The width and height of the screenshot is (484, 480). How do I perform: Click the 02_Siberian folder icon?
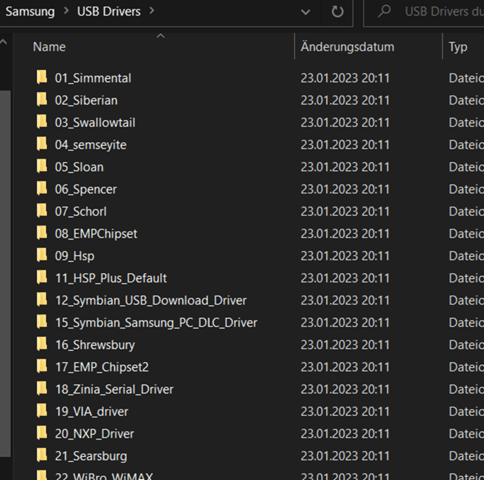click(42, 100)
